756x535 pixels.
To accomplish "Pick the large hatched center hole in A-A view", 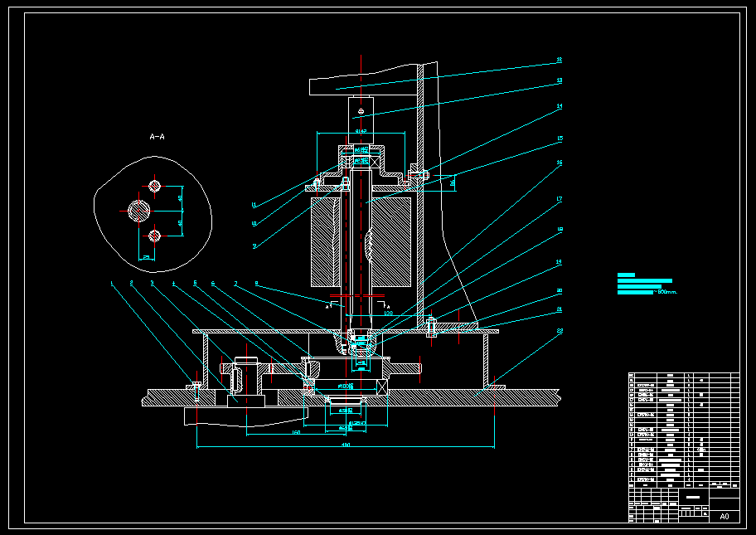I will [x=139, y=211].
